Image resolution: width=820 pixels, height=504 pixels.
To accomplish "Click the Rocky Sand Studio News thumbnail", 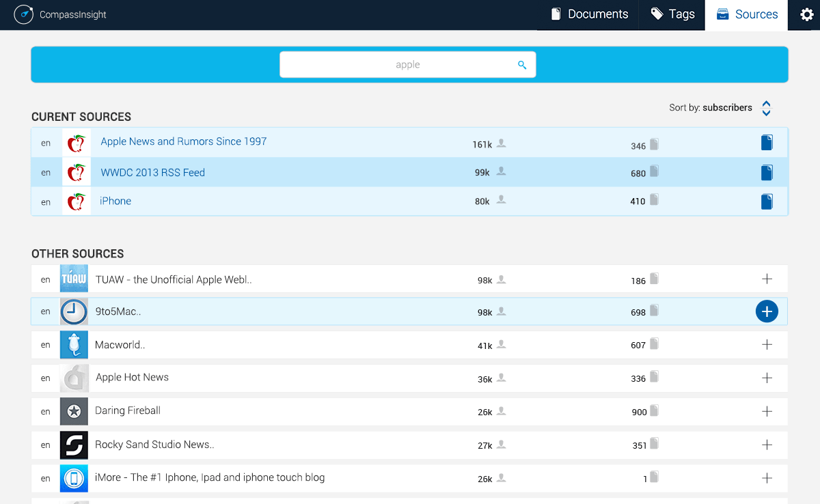I will (74, 445).
